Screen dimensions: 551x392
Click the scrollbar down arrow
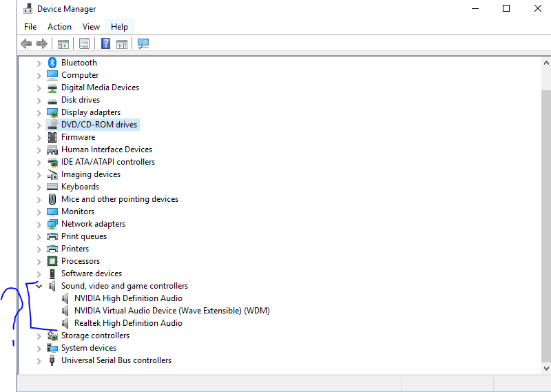pyautogui.click(x=546, y=369)
